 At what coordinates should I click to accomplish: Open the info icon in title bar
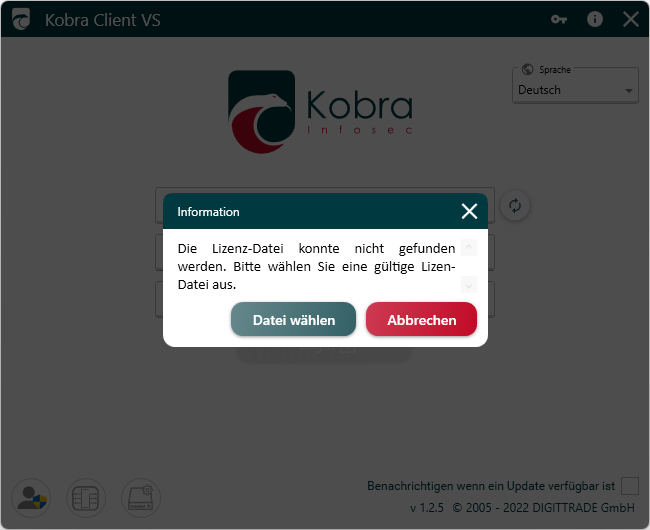[x=595, y=19]
